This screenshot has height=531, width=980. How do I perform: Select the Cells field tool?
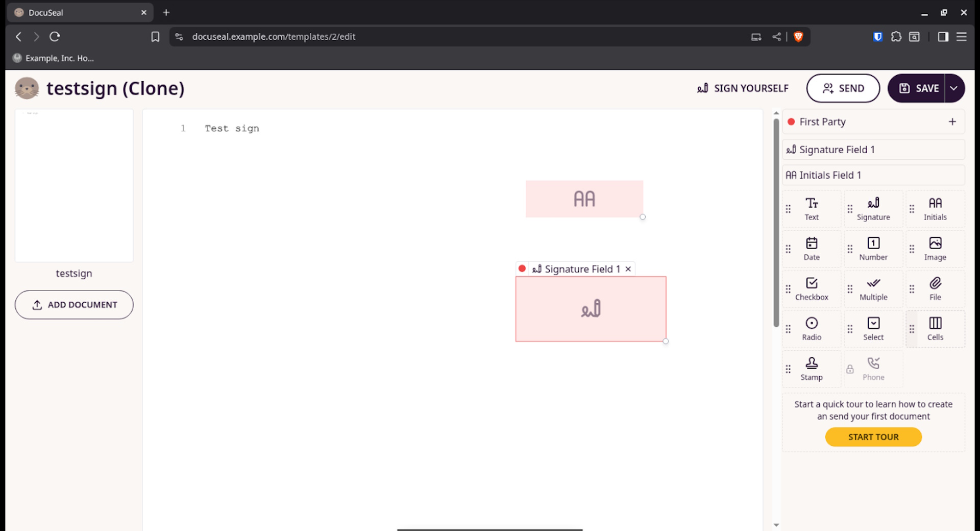click(x=935, y=329)
